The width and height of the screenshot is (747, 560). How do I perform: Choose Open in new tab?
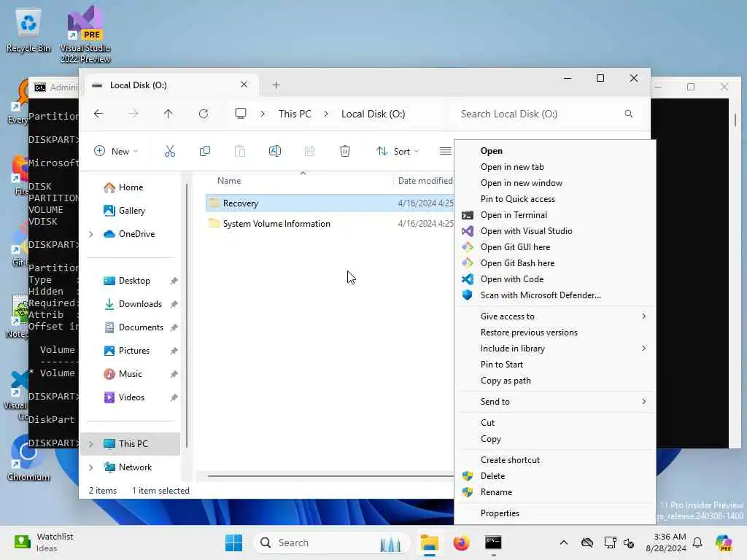pyautogui.click(x=555, y=167)
